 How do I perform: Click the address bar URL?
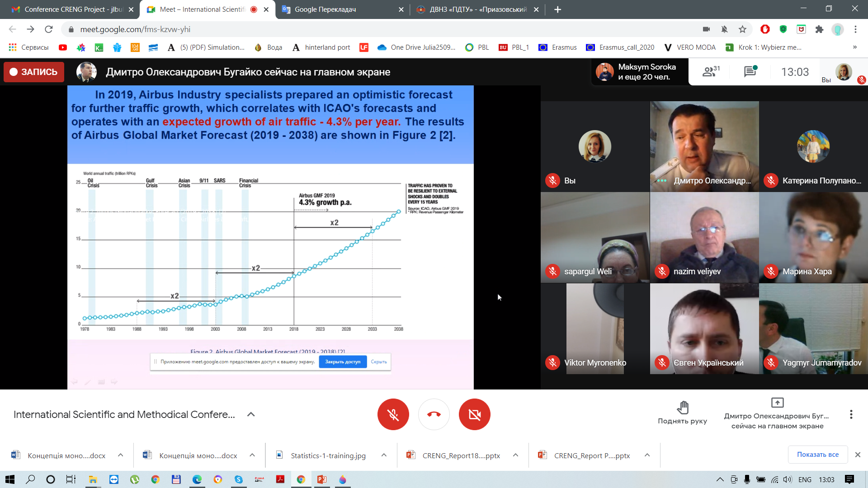click(135, 29)
